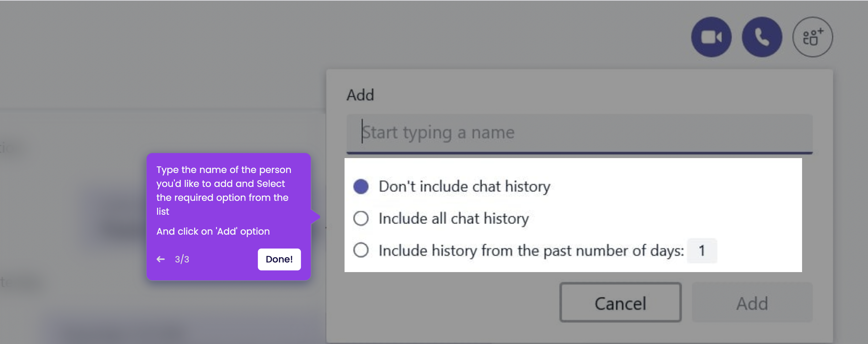Image resolution: width=868 pixels, height=344 pixels.
Task: Pick "Include history from the past number of days"
Action: 360,250
